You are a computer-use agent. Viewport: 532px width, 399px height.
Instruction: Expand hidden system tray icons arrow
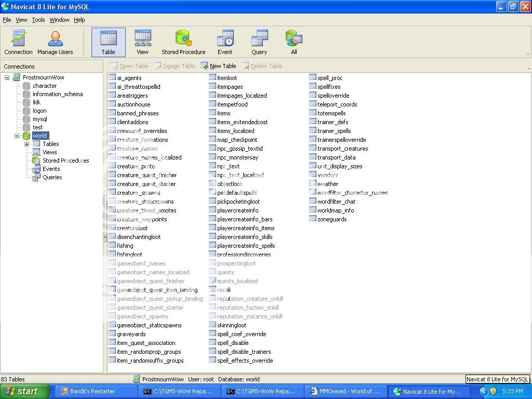(x=484, y=391)
